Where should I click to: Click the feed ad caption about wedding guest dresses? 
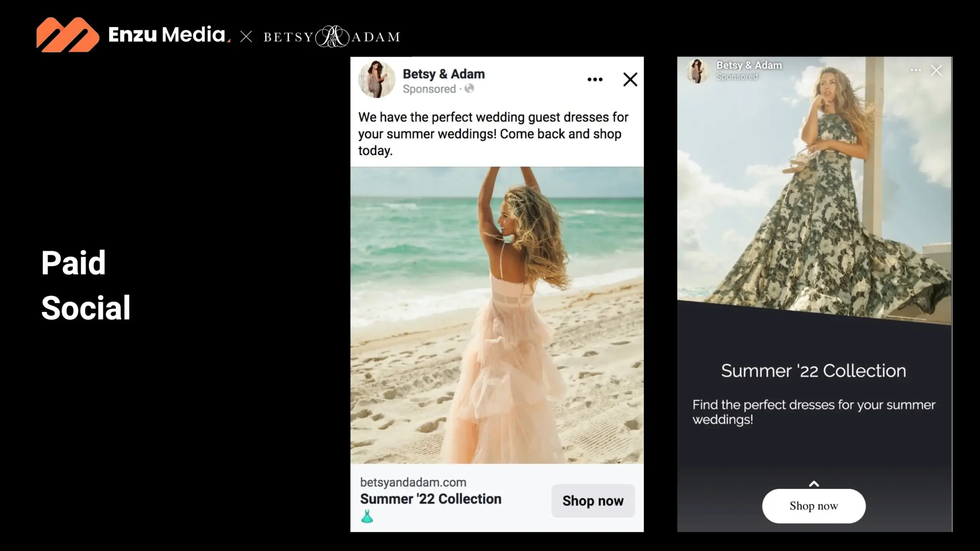click(493, 134)
